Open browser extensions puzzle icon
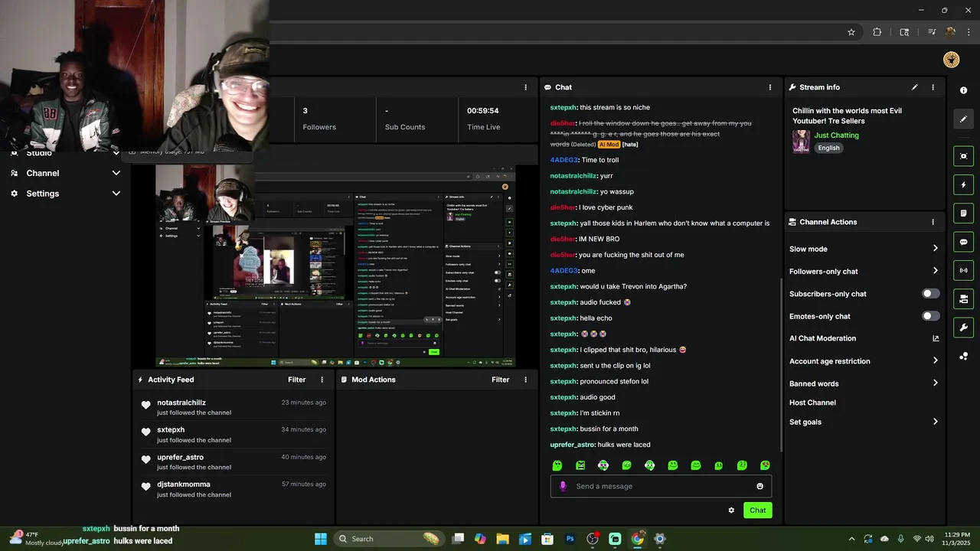Screen dimensions: 980x551 877,32
